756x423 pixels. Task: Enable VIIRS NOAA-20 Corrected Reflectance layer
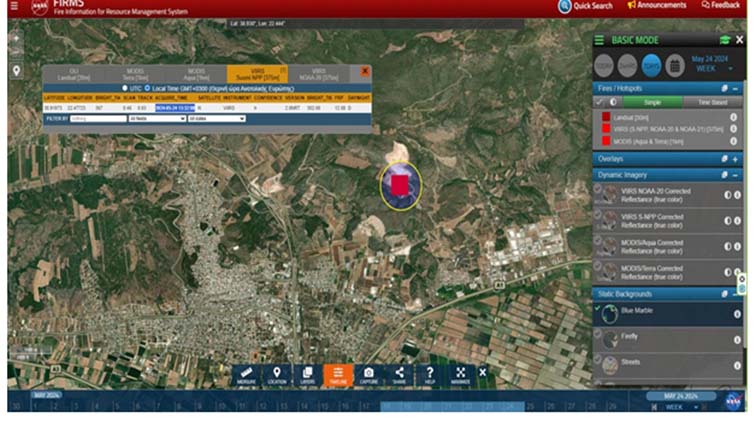pos(597,189)
